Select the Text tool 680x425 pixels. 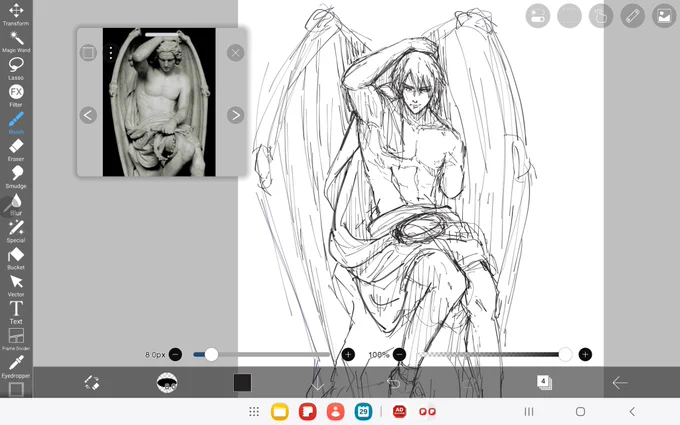click(x=16, y=313)
